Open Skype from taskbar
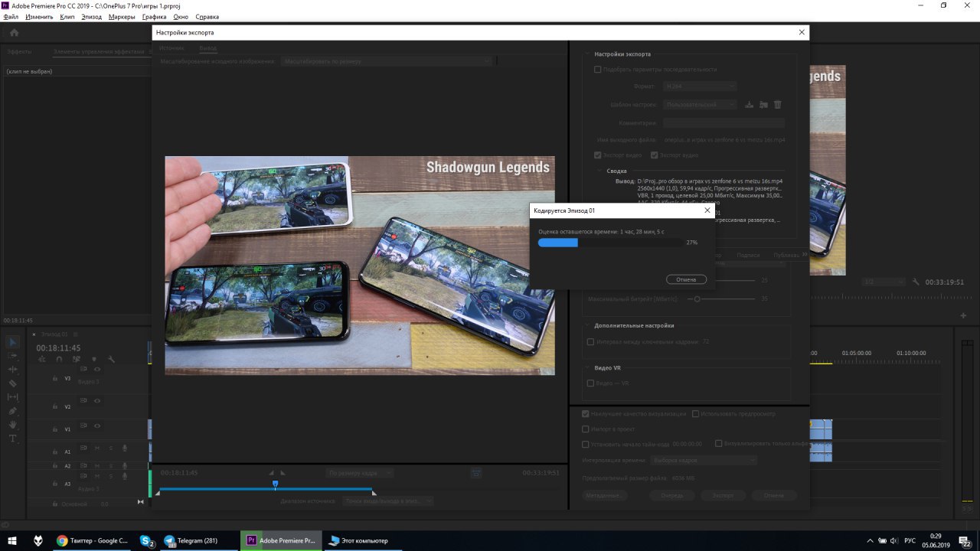 (147, 540)
